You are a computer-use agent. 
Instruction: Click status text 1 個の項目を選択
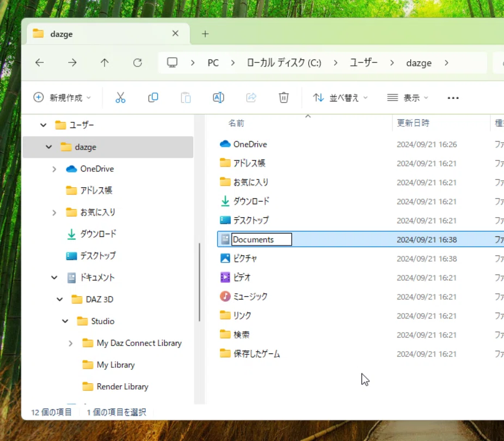(116, 412)
